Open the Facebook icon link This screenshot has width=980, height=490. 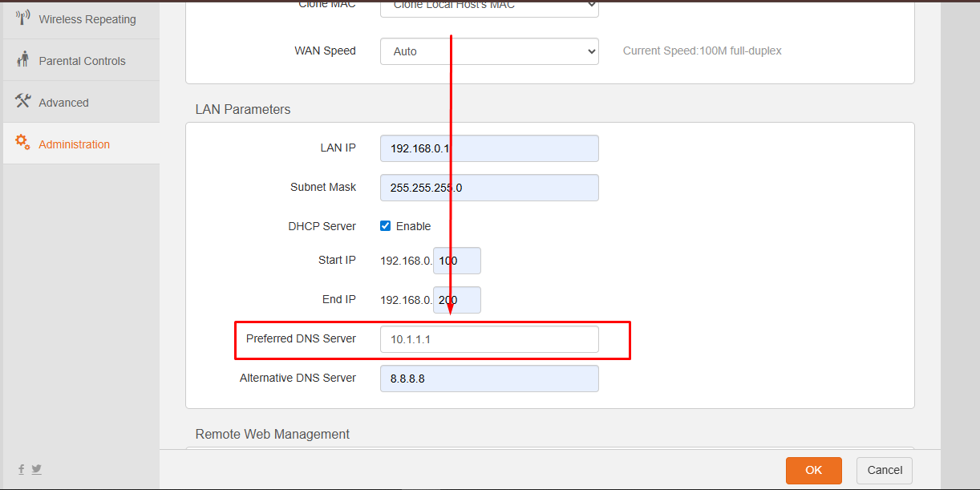coord(22,469)
